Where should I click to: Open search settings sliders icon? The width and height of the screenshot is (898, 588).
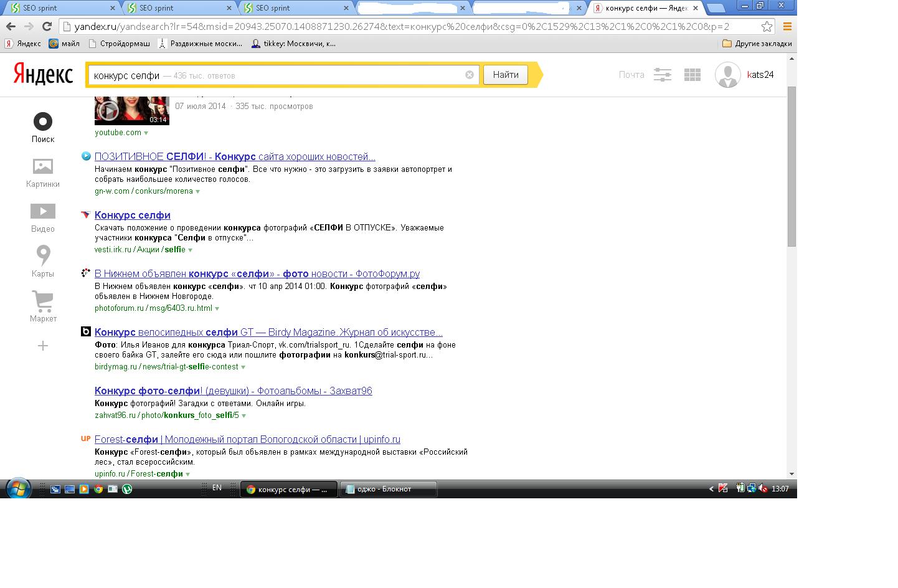[662, 75]
